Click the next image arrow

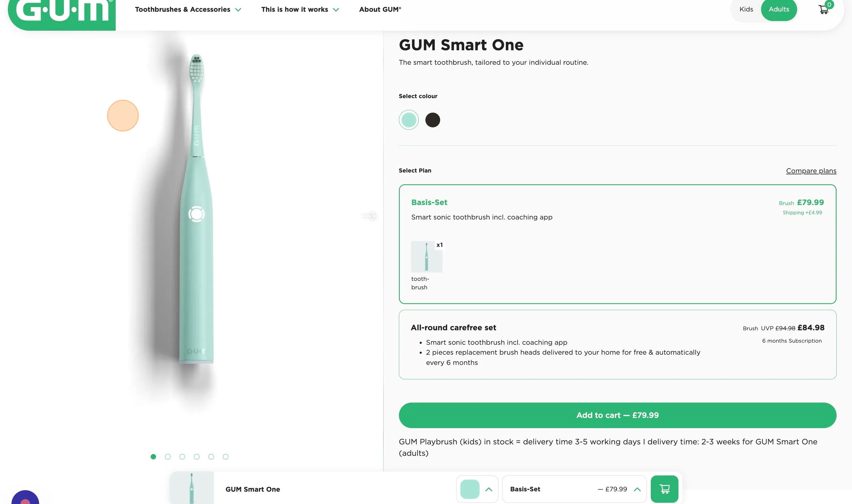[x=369, y=216]
